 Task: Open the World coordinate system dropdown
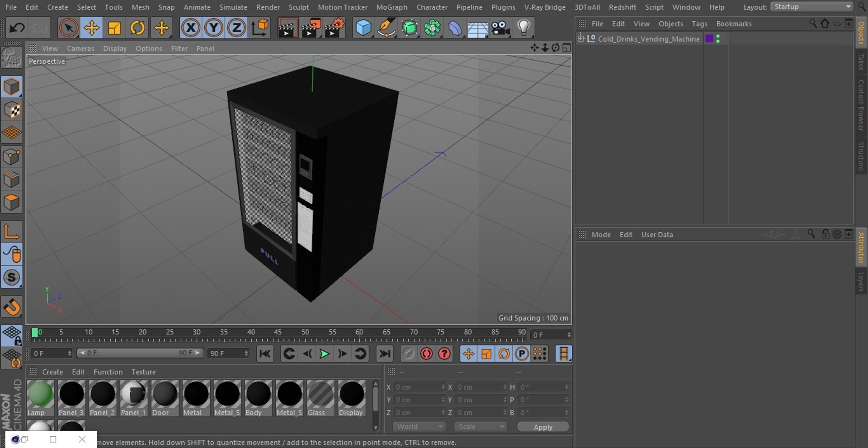pos(419,427)
